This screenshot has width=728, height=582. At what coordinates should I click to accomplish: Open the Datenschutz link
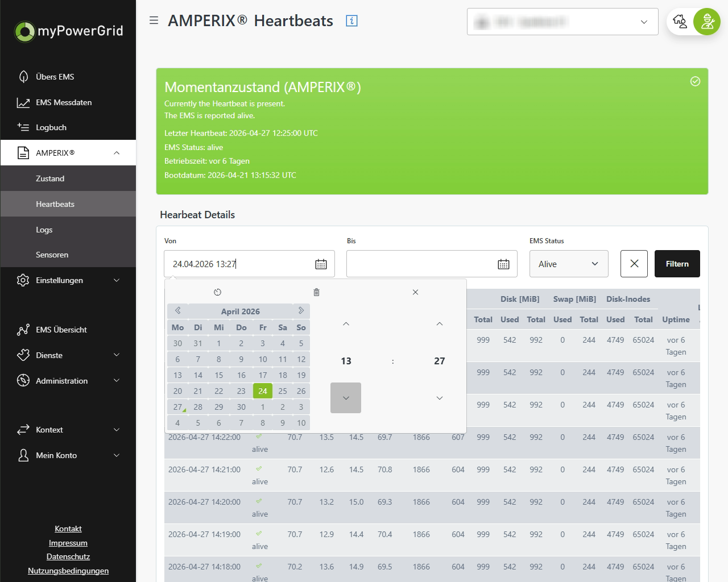(x=68, y=556)
